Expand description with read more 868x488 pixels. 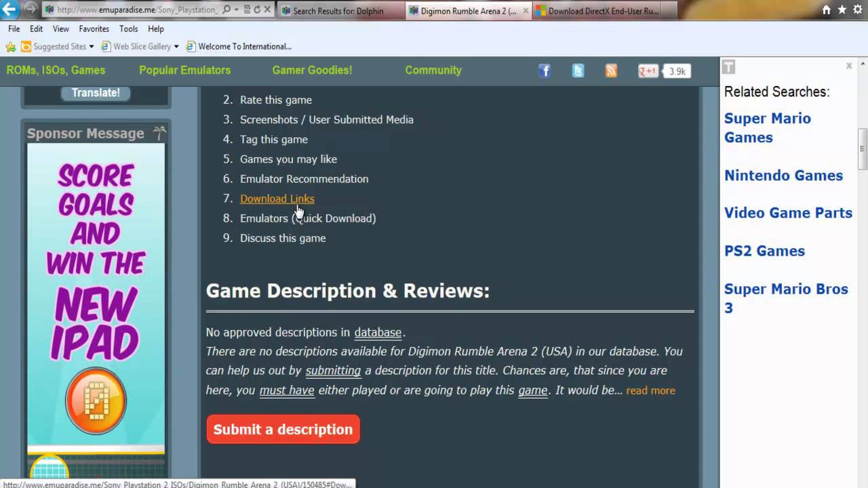click(650, 390)
